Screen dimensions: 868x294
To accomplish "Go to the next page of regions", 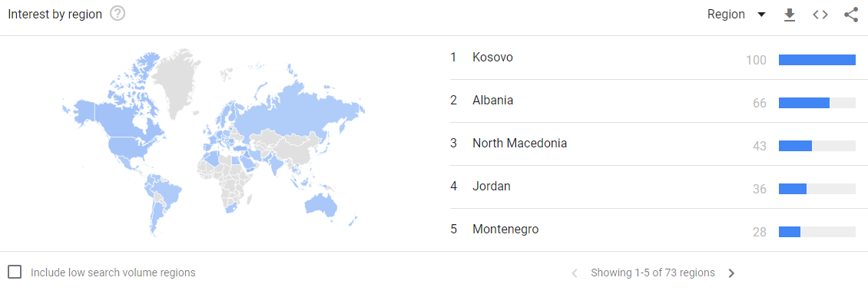I will point(731,273).
